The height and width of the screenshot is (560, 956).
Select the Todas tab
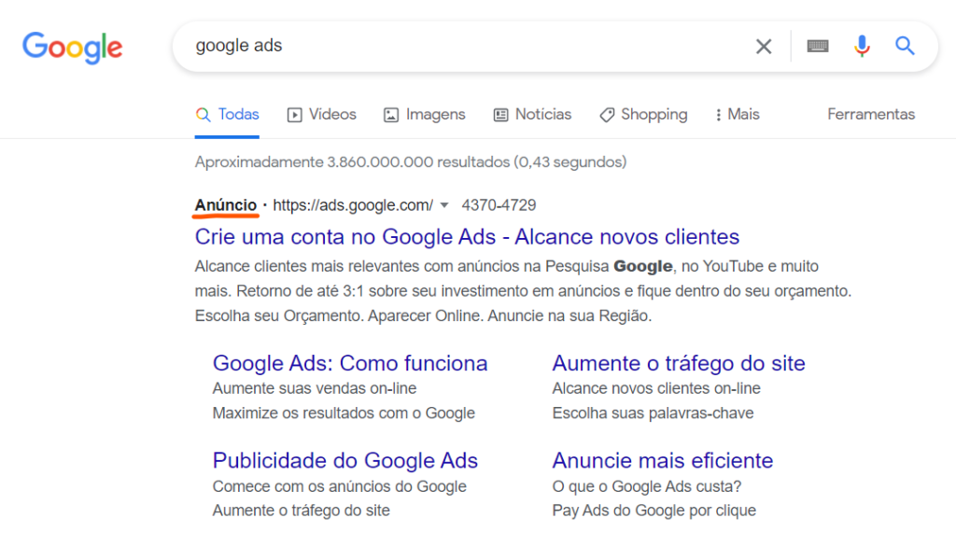click(x=228, y=115)
